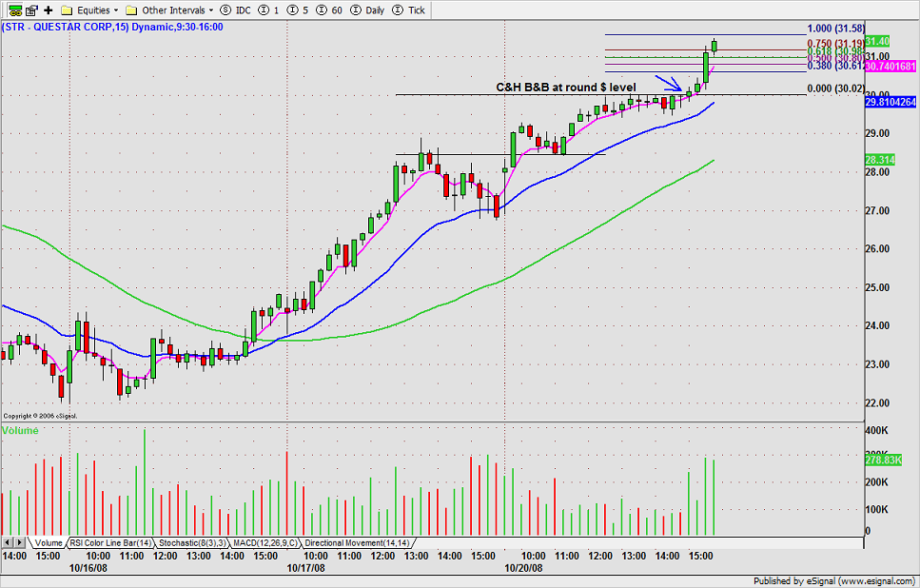Click the magenta 30.7401681 value tag
Viewport: 920px width, 588px height.
[x=891, y=68]
